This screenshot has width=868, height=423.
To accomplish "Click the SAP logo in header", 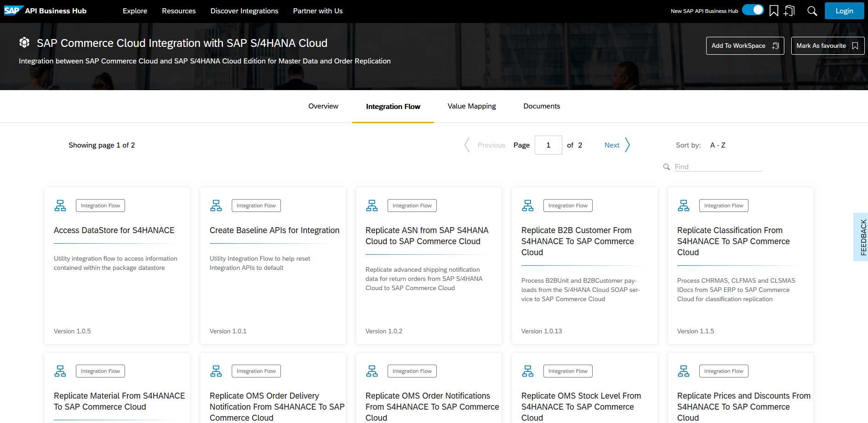I will pos(13,11).
